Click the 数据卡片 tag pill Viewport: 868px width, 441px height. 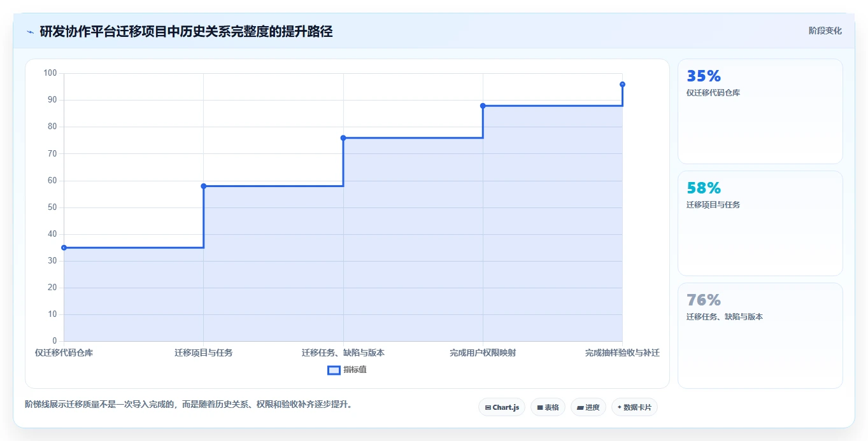634,407
